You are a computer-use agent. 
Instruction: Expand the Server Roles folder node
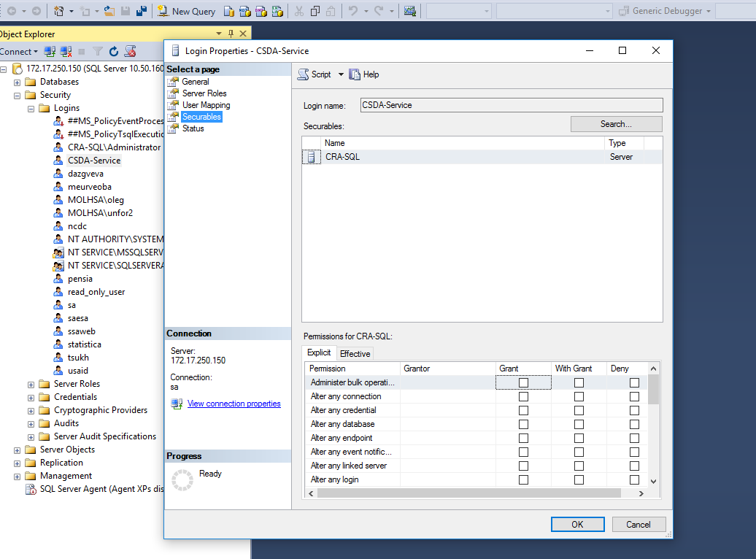tap(31, 384)
